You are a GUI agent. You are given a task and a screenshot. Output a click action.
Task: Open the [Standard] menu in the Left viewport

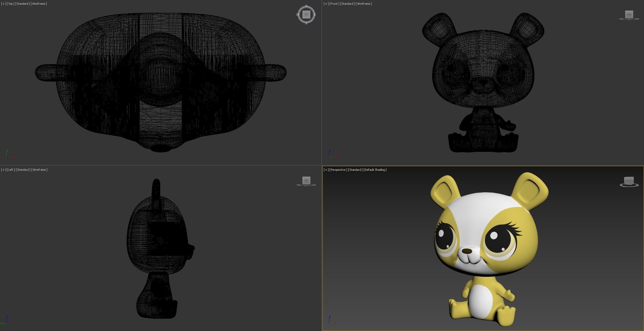pos(23,170)
